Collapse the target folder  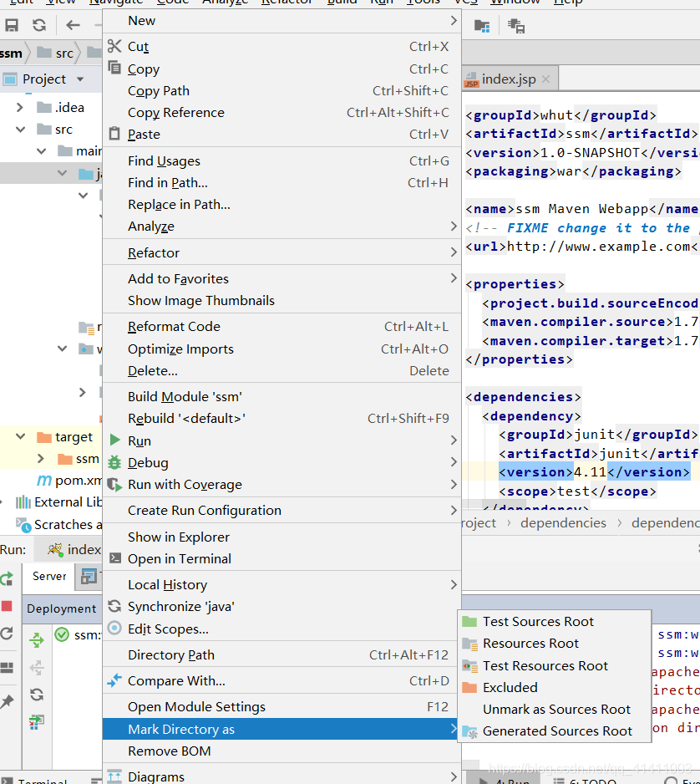tap(21, 436)
